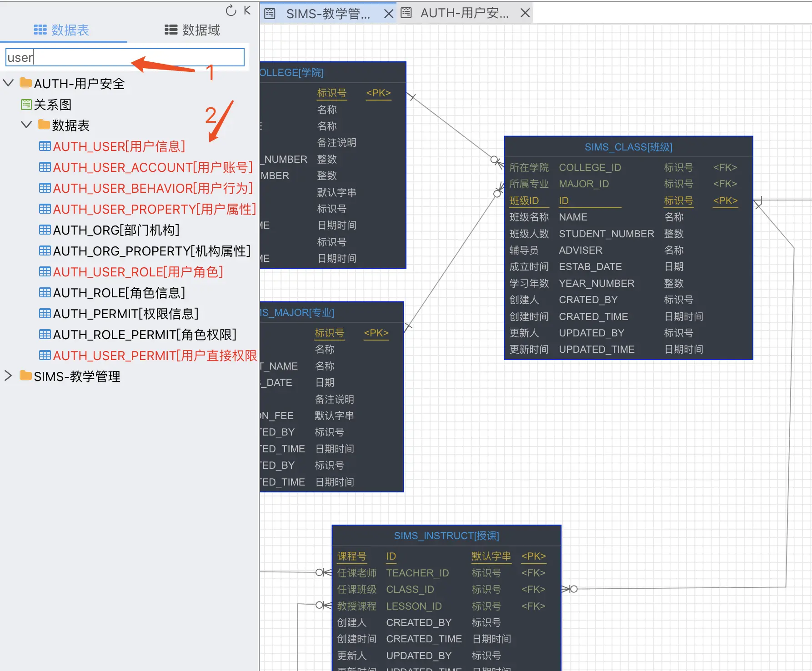Click the table icon beside AUTH_ROLE[角色信息]
812x671 pixels.
pyautogui.click(x=45, y=292)
